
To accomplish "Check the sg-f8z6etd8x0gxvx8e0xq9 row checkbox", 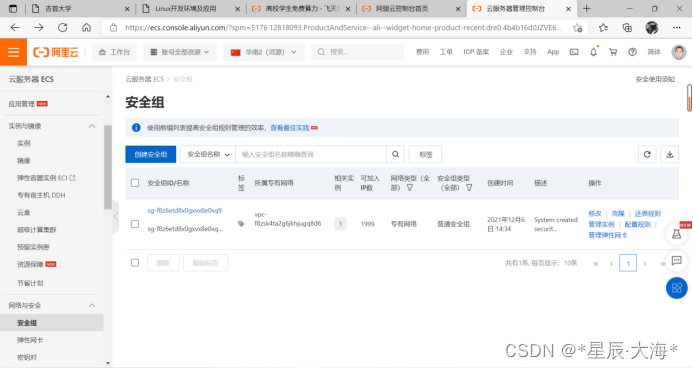I will pyautogui.click(x=135, y=224).
